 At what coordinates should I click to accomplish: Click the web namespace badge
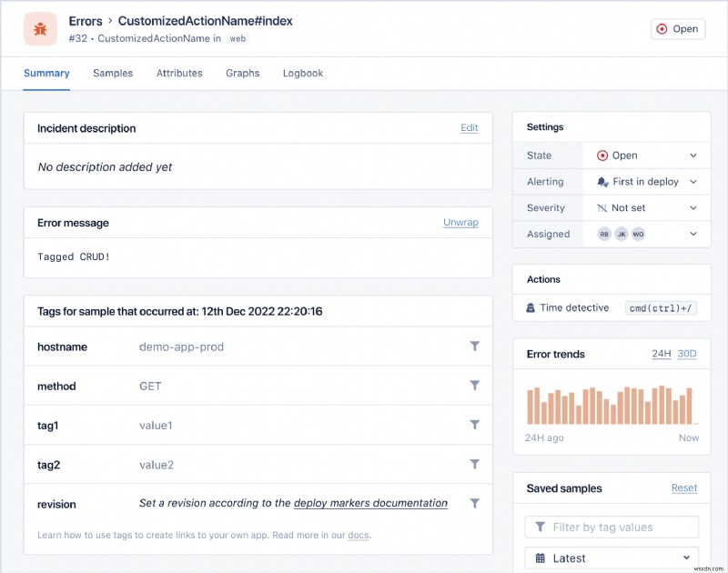click(238, 38)
